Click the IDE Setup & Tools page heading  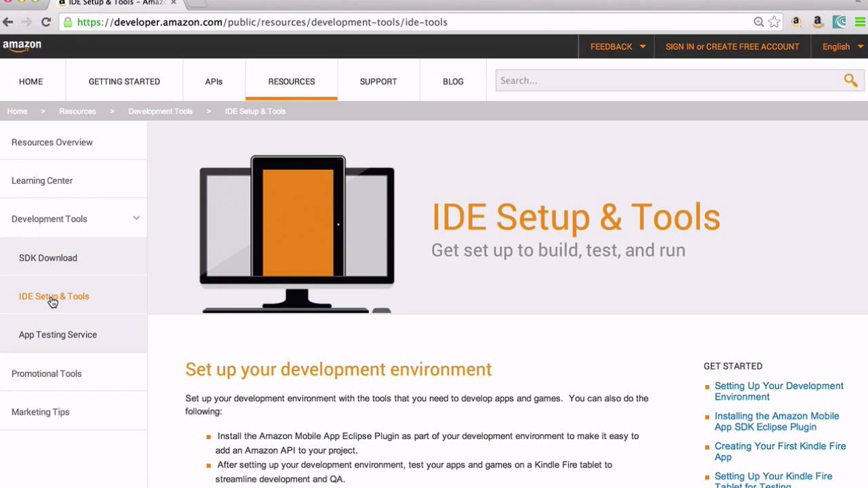[x=576, y=218]
